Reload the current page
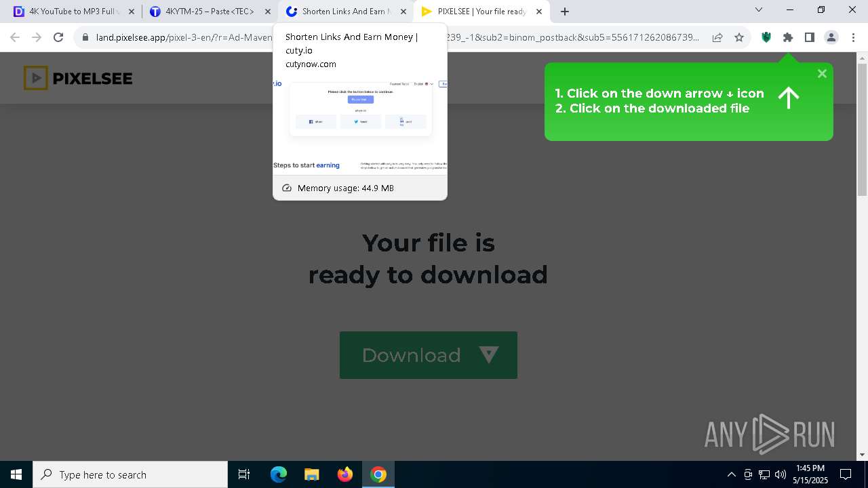Screen dimensions: 868x488 [58, 37]
